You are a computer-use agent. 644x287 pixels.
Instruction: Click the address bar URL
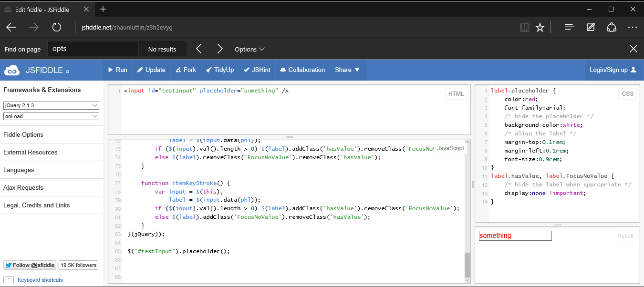coord(126,28)
